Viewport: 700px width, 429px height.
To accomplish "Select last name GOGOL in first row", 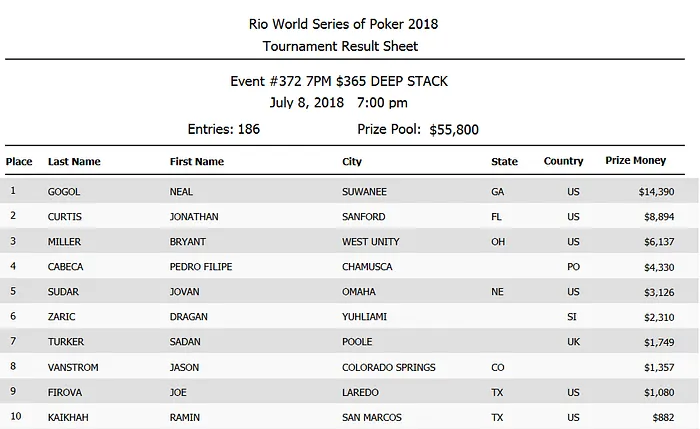I will 65,190.
